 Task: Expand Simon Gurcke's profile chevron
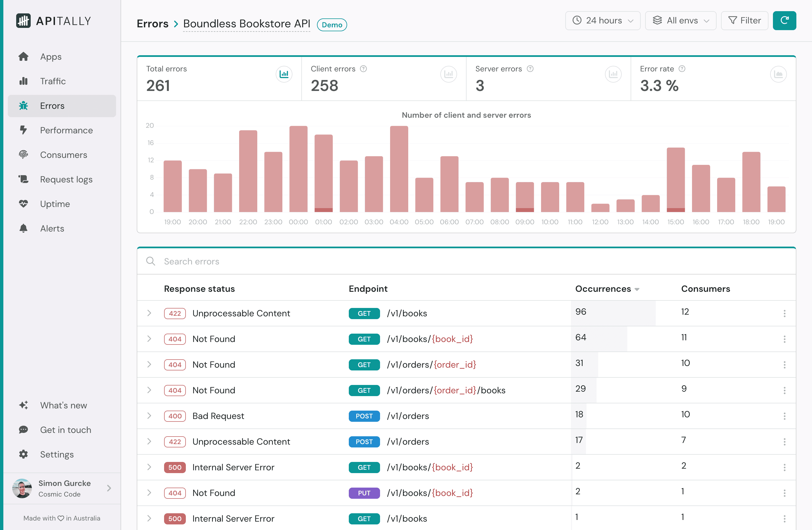[x=109, y=488]
